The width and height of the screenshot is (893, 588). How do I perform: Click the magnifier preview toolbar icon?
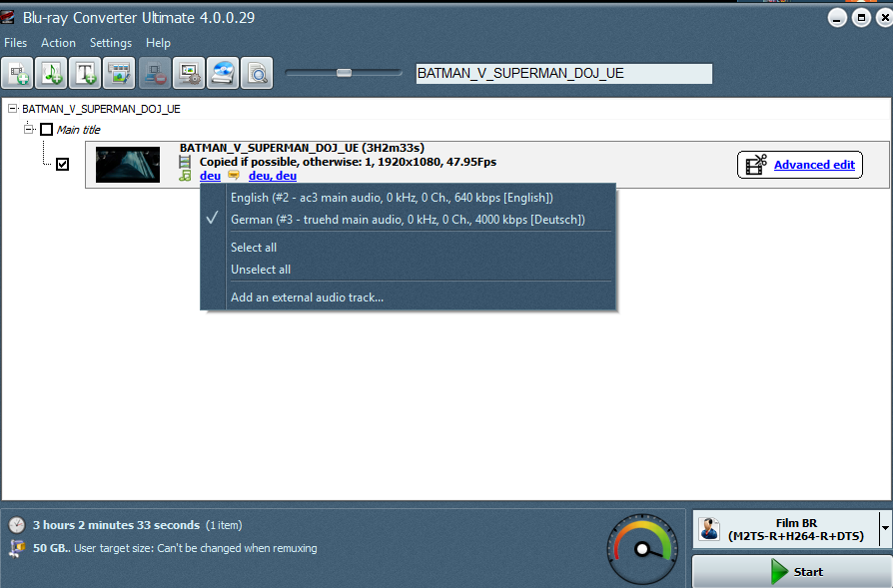[257, 74]
